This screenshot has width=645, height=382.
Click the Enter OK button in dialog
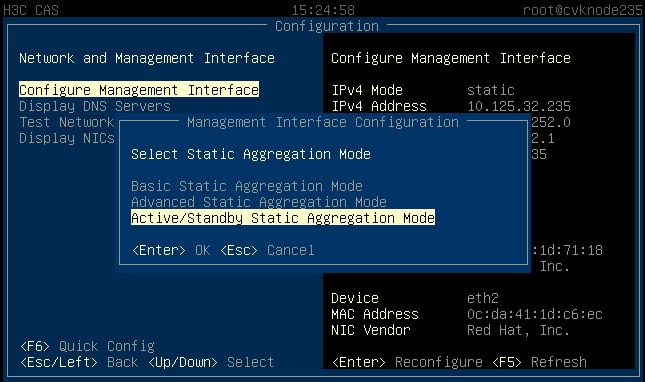click(x=171, y=250)
